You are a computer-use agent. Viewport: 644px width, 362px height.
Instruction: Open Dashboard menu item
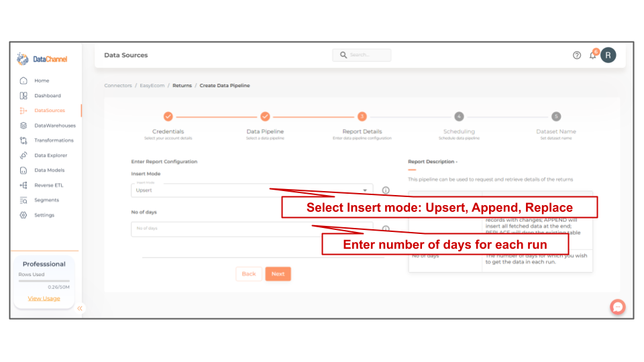[48, 96]
